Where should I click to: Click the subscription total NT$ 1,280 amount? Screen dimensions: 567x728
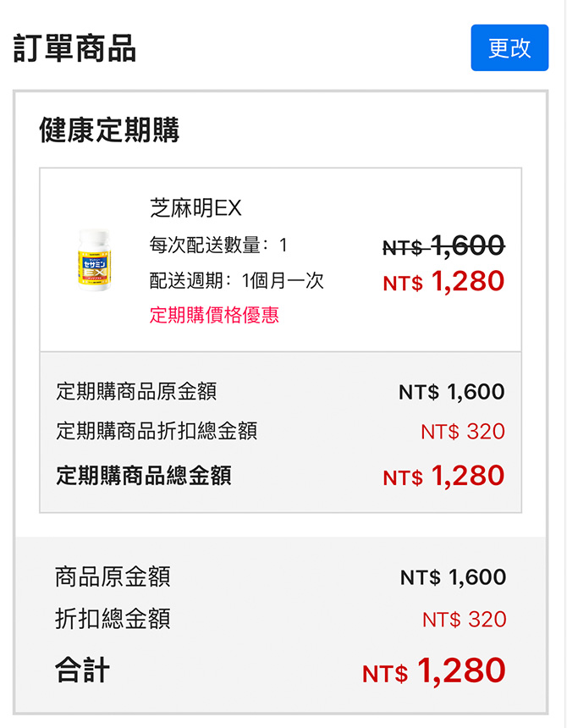click(x=443, y=476)
